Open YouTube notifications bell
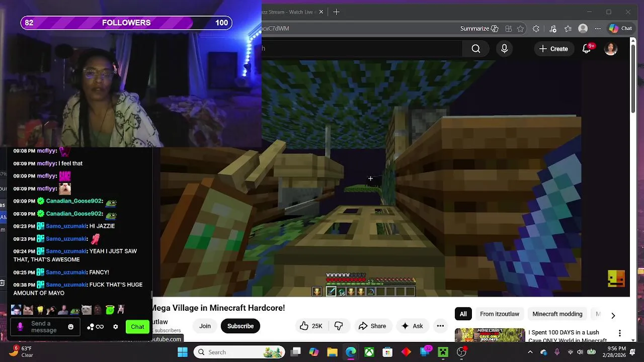The width and height of the screenshot is (644, 362). [587, 49]
